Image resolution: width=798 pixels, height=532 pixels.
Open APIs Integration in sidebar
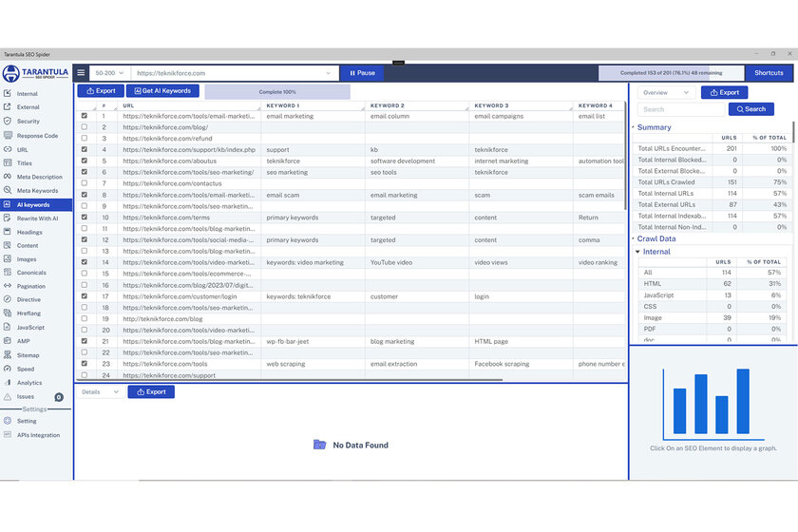coord(38,435)
